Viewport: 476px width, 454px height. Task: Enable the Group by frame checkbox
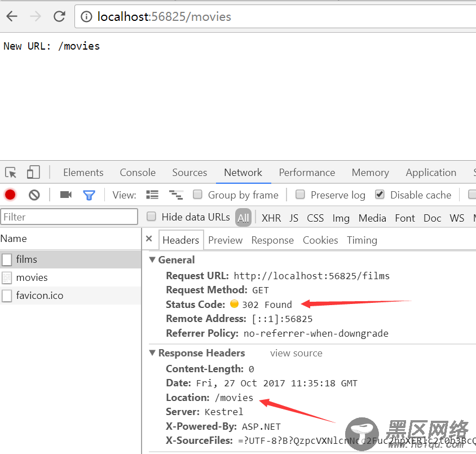click(x=197, y=194)
